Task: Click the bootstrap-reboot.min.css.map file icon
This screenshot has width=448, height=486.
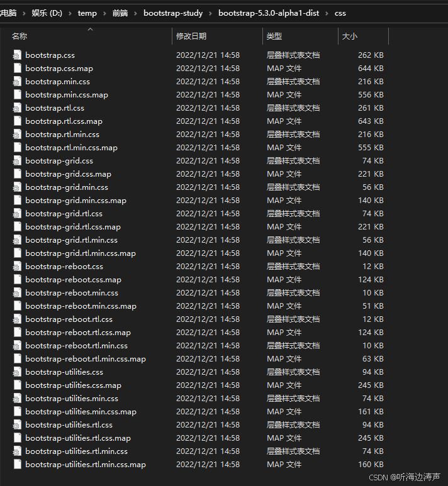Action: tap(18, 306)
